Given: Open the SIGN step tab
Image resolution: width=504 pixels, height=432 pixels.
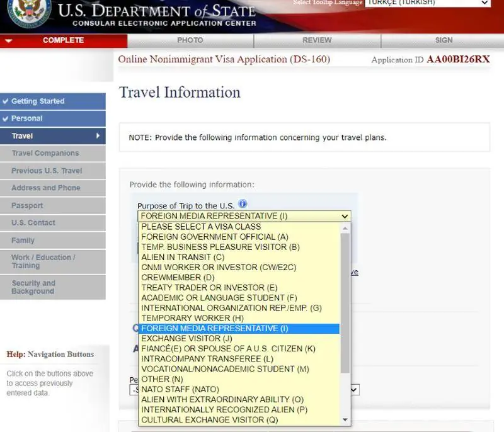Looking at the screenshot, I should click(444, 40).
